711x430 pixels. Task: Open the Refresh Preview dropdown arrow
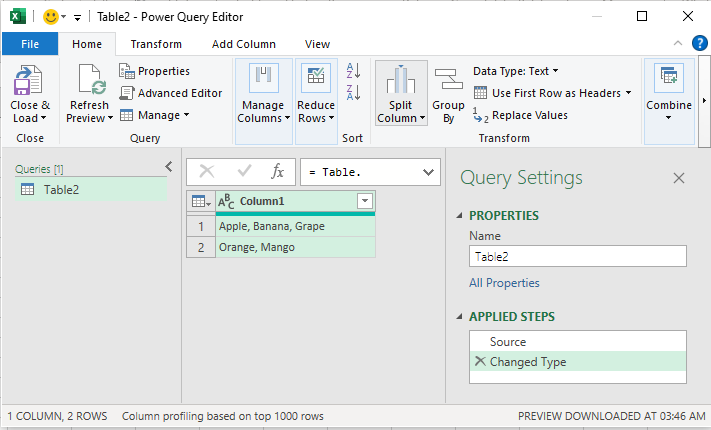click(110, 118)
